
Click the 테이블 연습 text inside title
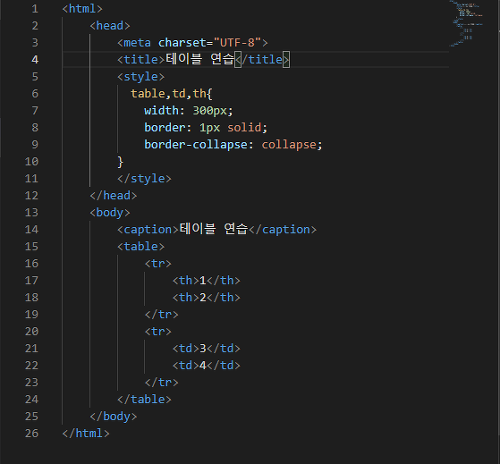coord(200,59)
